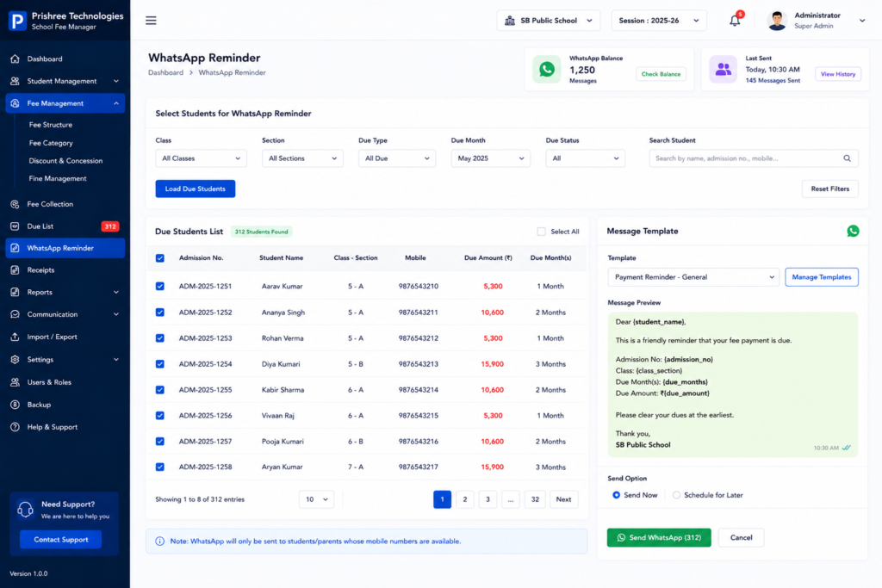Click the Due List sidebar icon

point(16,226)
